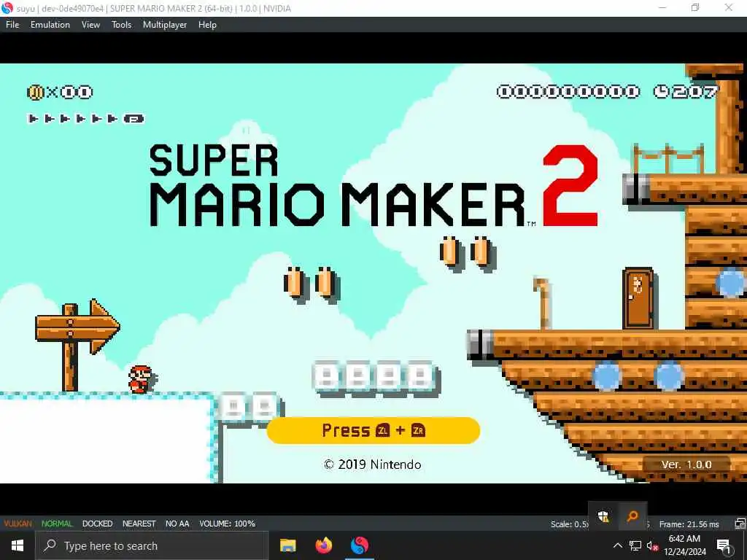Open the View menu
Screen dimensions: 747x560
(x=90, y=25)
